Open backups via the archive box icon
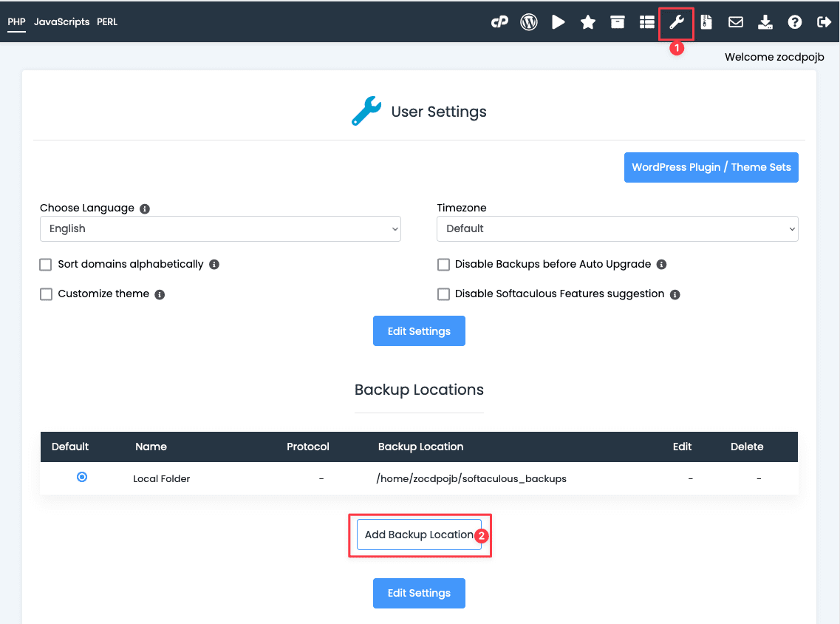 pyautogui.click(x=618, y=21)
